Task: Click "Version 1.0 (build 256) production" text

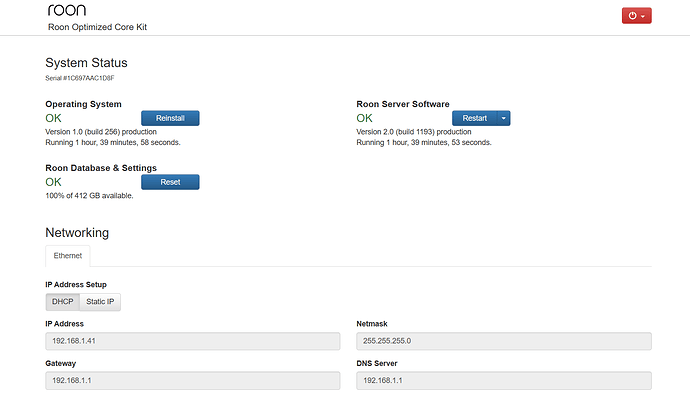Action: point(101,132)
